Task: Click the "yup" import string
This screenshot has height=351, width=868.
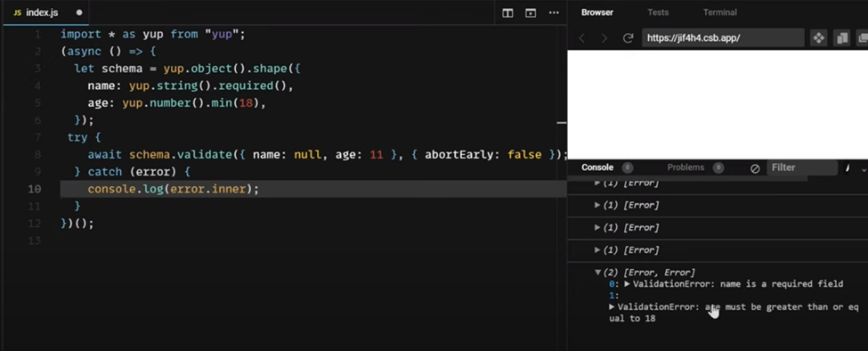Action: pyautogui.click(x=222, y=35)
